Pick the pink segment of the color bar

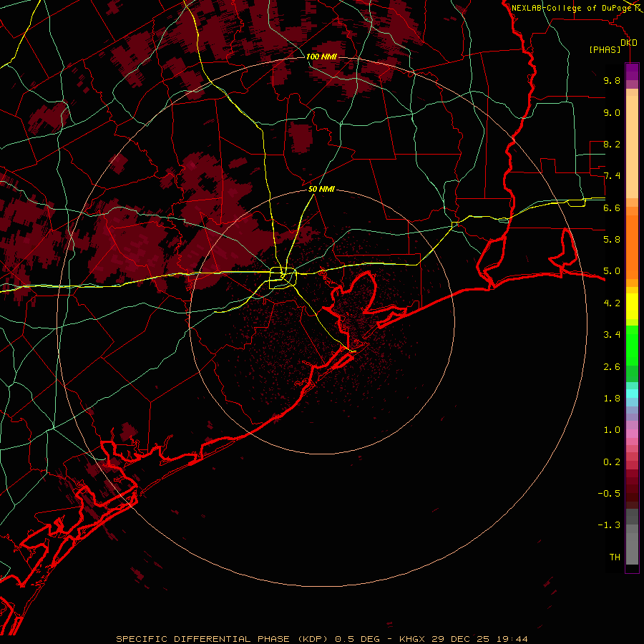pos(632,434)
